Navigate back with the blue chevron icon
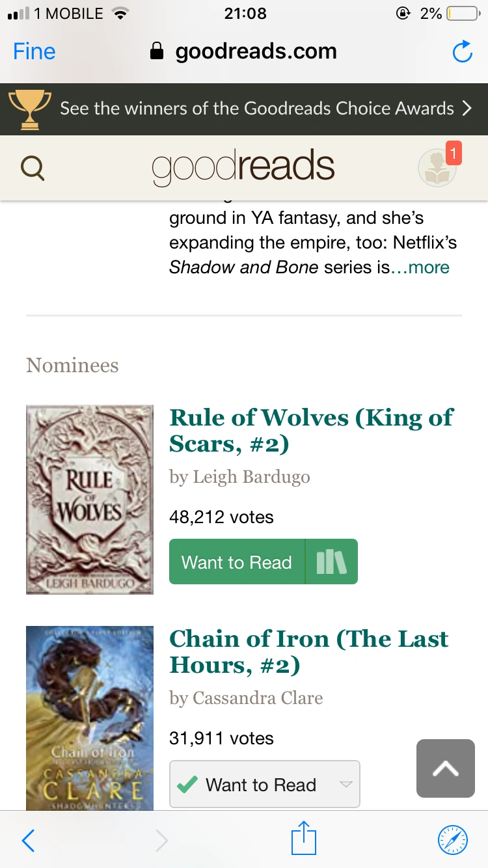Image resolution: width=488 pixels, height=868 pixels. (27, 840)
